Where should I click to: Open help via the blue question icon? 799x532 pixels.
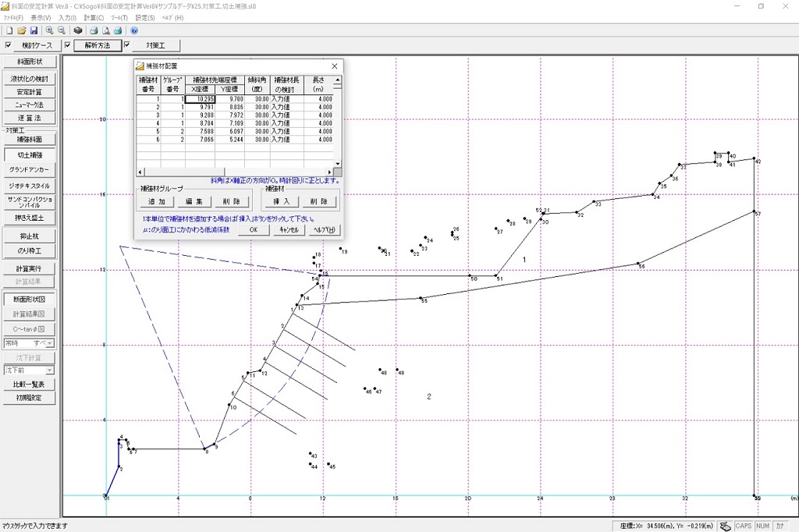(x=134, y=30)
